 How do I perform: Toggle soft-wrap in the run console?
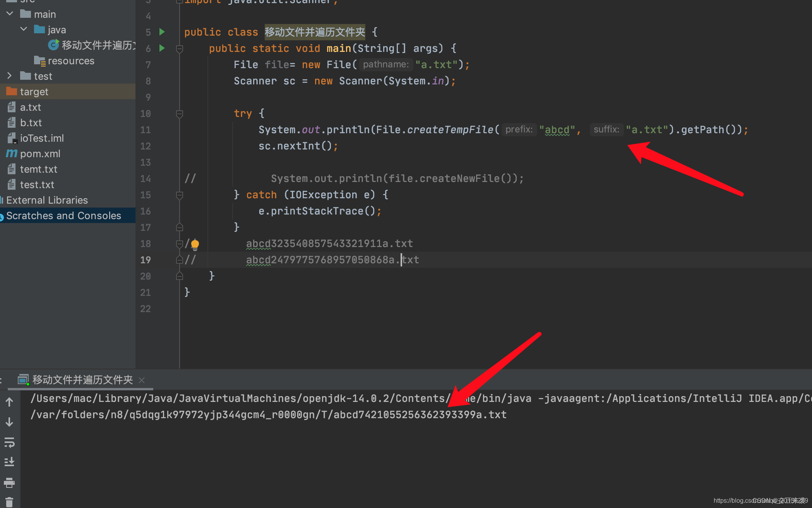(9, 442)
